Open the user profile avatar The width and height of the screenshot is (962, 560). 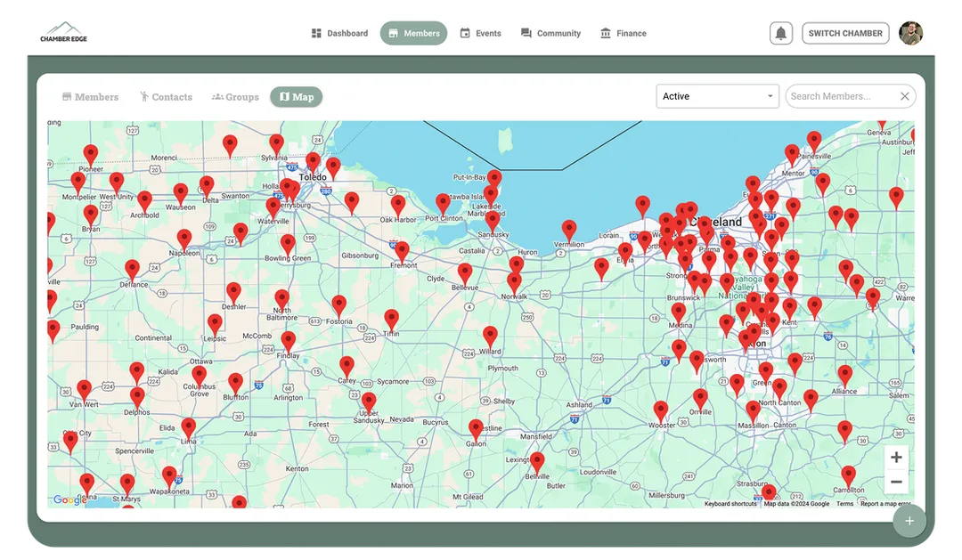[x=911, y=33]
